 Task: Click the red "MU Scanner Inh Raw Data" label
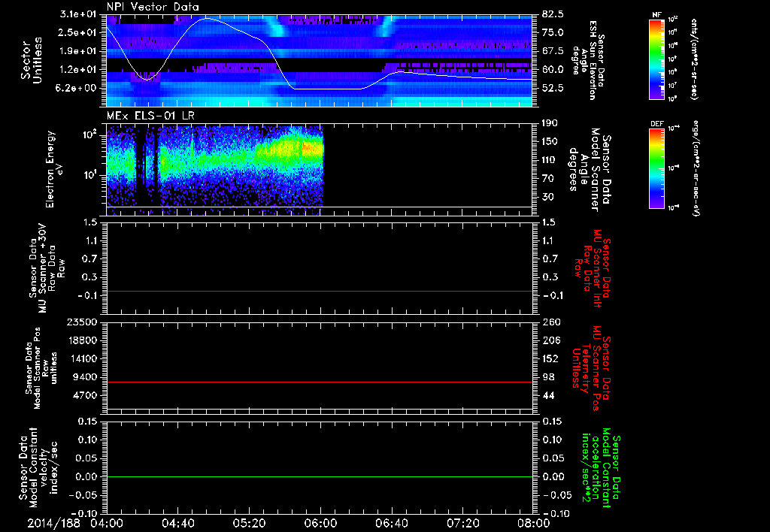(593, 270)
